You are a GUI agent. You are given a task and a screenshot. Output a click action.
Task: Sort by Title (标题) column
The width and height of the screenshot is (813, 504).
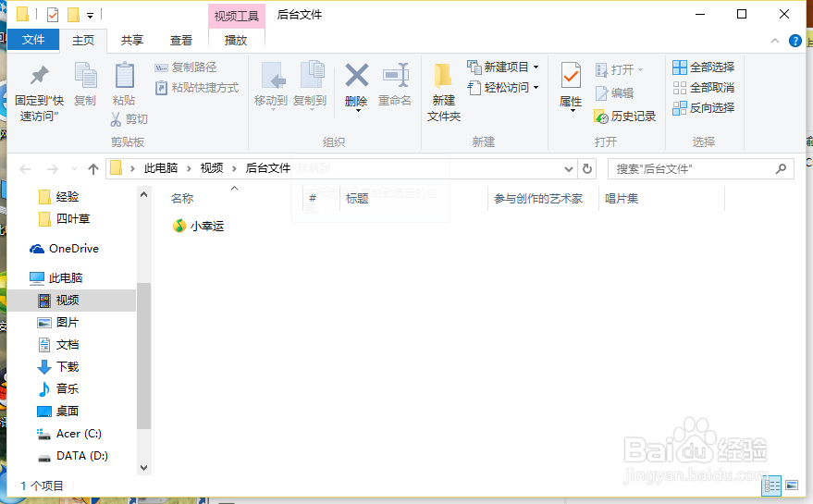357,199
